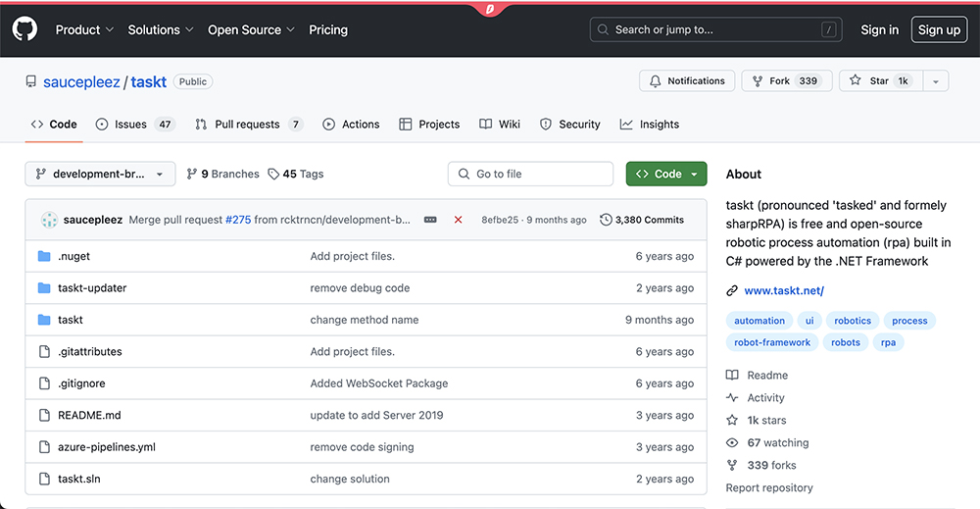Click the link icon next to www.taskt.net
The width and height of the screenshot is (980, 509).
(732, 290)
